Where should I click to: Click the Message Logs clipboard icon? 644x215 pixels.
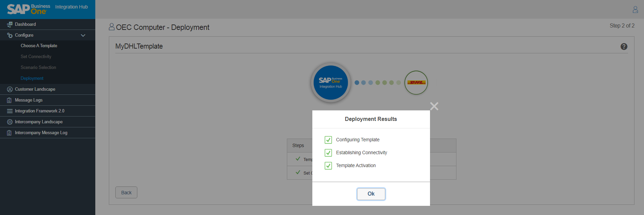[9, 100]
